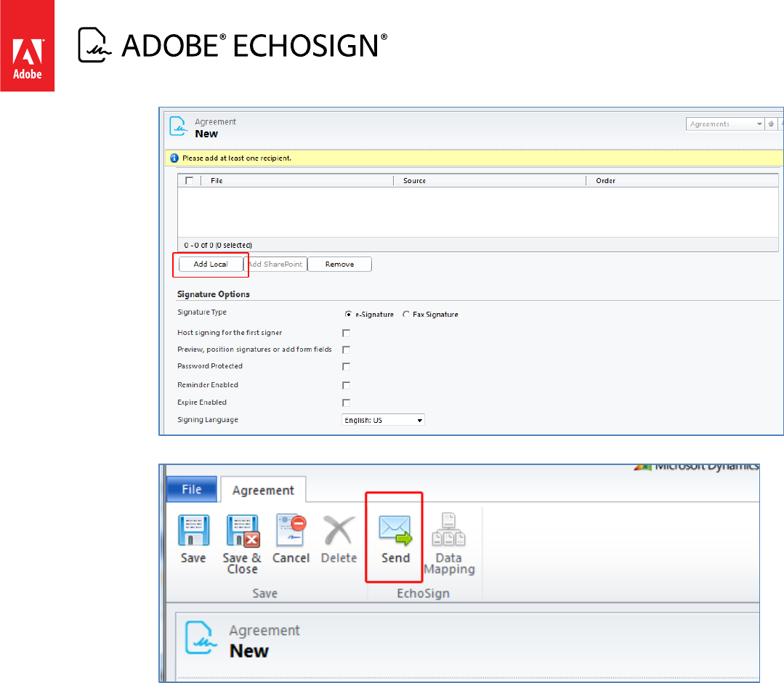
Task: Click the Signature Options section heading
Action: [x=214, y=294]
